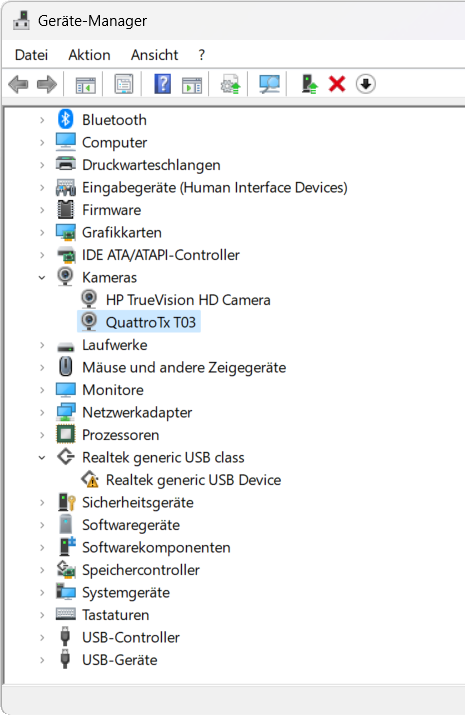Open the Properties sheet toolbar icon
This screenshot has width=465, height=715.
[x=124, y=84]
